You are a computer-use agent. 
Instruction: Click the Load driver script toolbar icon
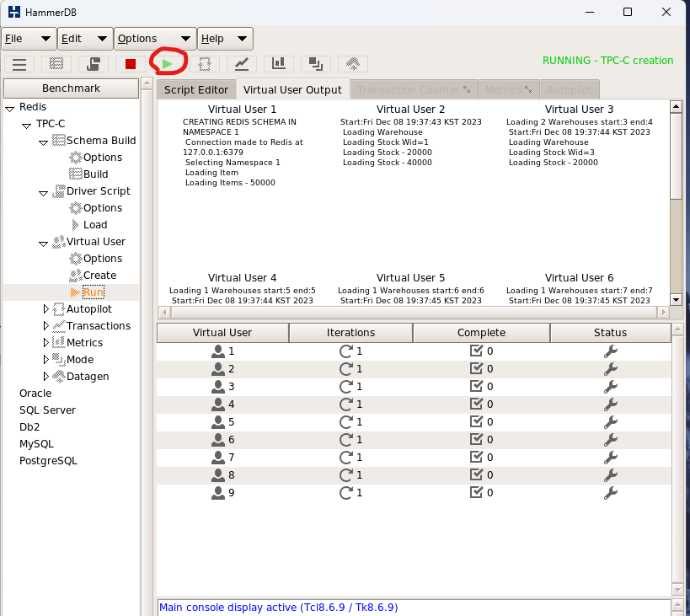pos(94,64)
